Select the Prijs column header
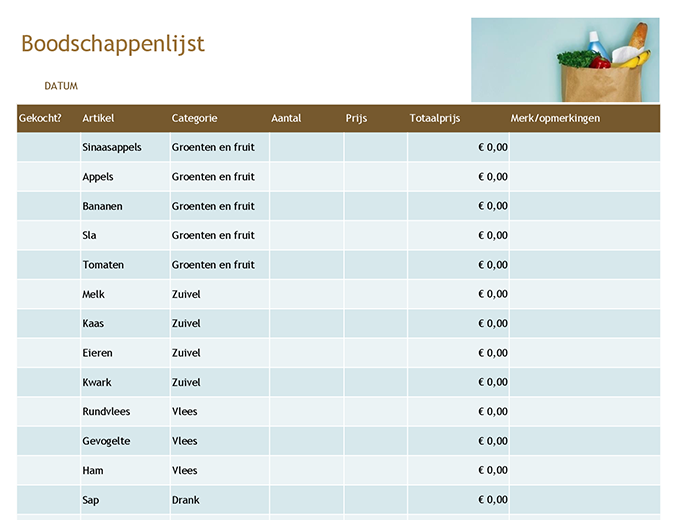Screen dimensions: 675x520 pyautogui.click(x=356, y=118)
